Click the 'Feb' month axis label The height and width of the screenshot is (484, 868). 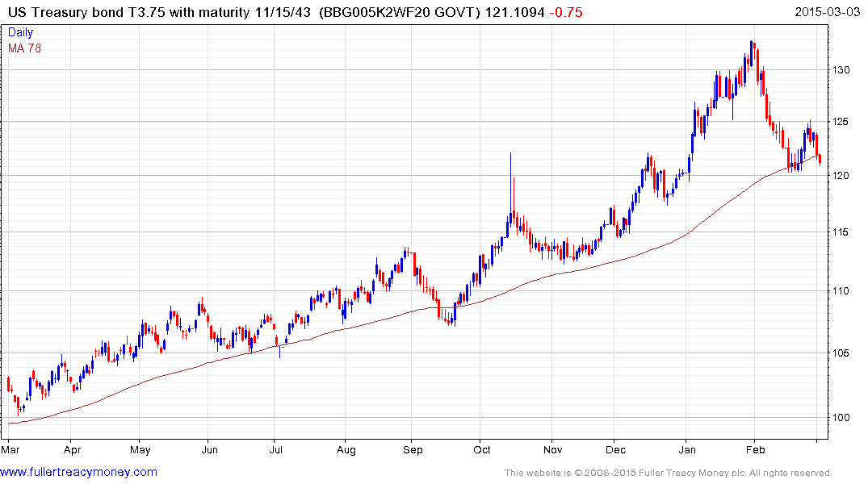[755, 449]
